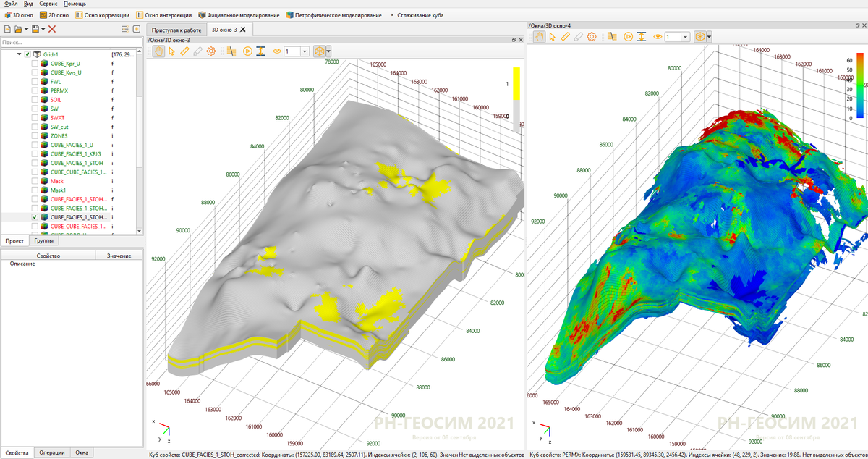This screenshot has height=459, width=868.
Task: Activate the hand pan tool in 3D окно-4
Action: [539, 36]
